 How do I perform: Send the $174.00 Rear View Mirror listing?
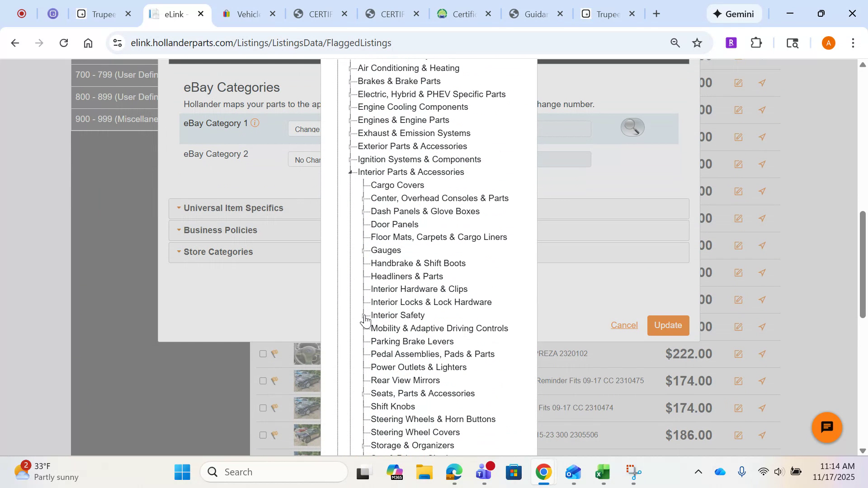[x=763, y=380]
